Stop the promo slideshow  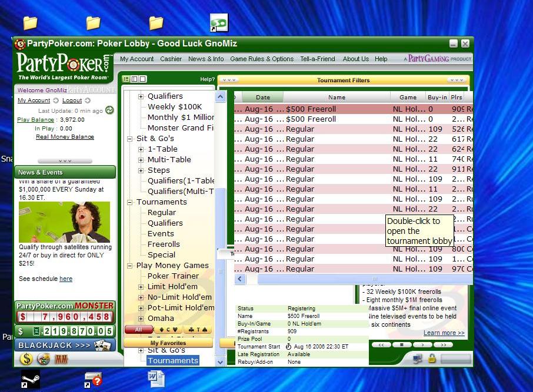401,345
